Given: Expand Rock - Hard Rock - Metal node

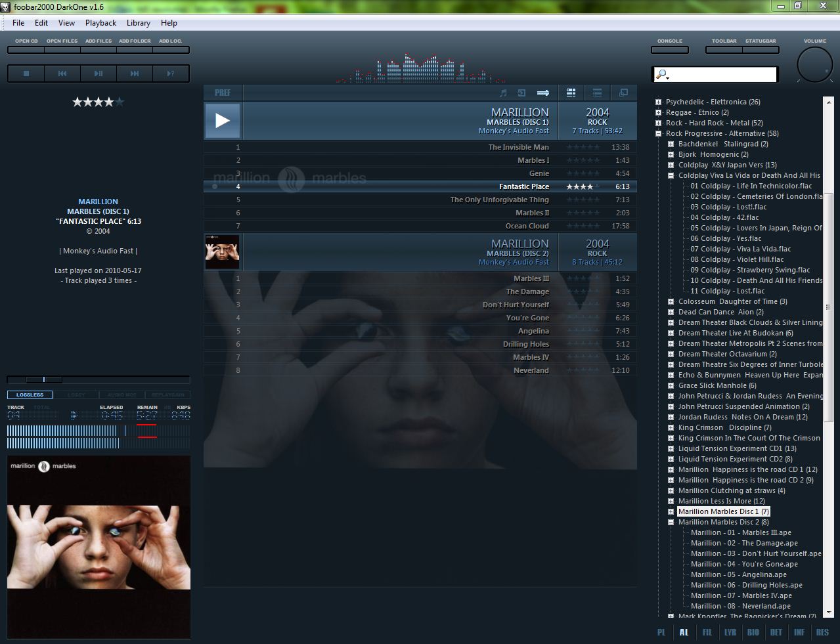Looking at the screenshot, I should tap(659, 123).
